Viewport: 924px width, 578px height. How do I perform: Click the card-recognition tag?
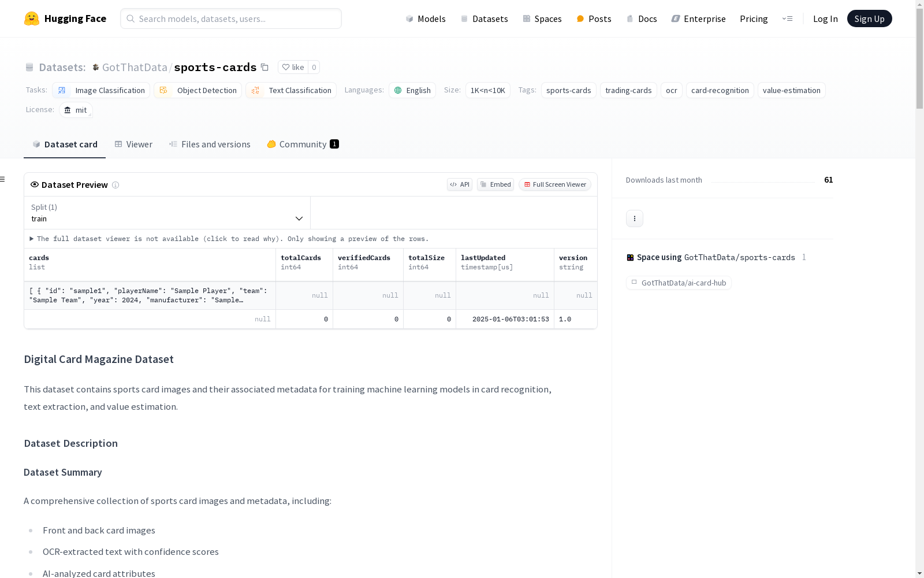tap(720, 90)
